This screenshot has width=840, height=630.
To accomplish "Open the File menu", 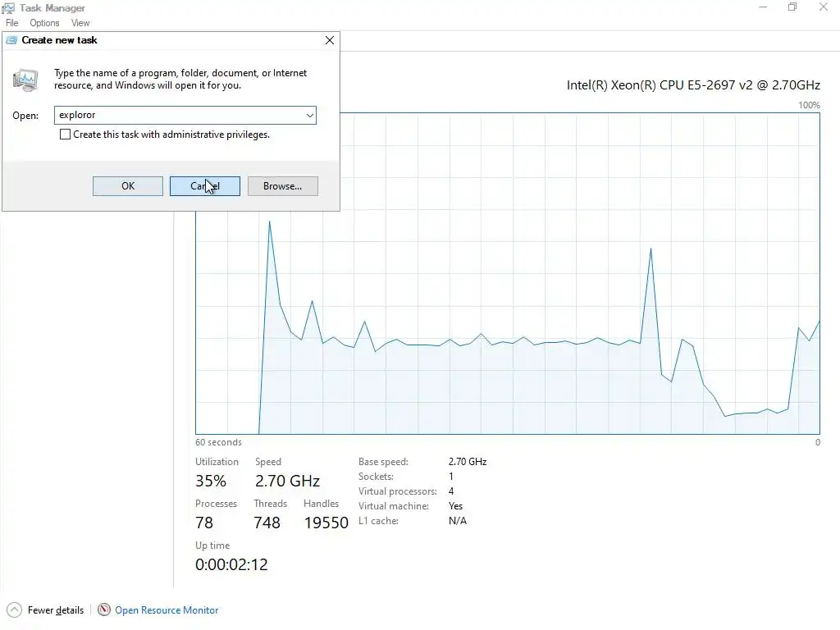I will (x=11, y=23).
